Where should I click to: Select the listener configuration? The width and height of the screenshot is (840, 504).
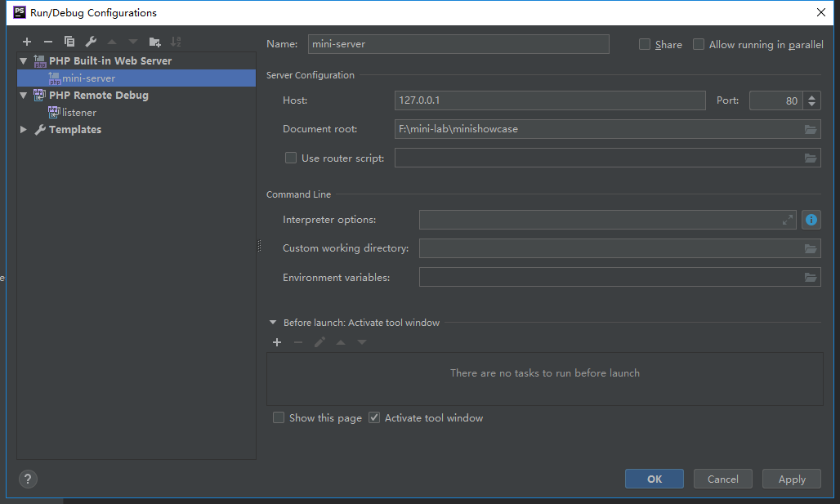78,113
